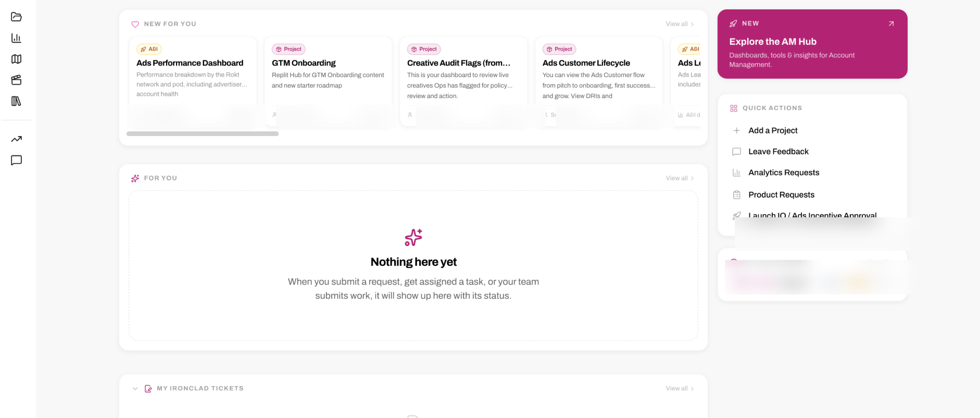Open the GTM Onboarding project card
Screen dimensions: 980x418
(328, 81)
